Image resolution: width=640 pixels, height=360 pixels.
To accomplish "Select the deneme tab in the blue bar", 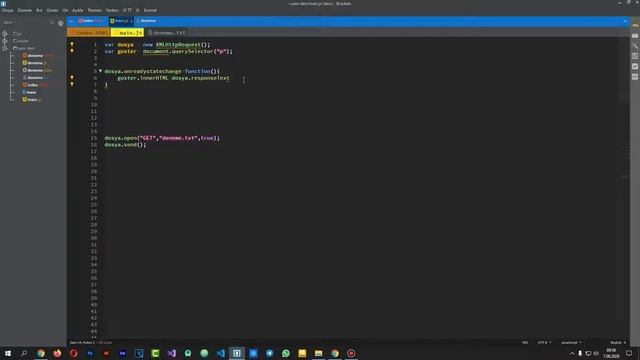I will tap(146, 21).
